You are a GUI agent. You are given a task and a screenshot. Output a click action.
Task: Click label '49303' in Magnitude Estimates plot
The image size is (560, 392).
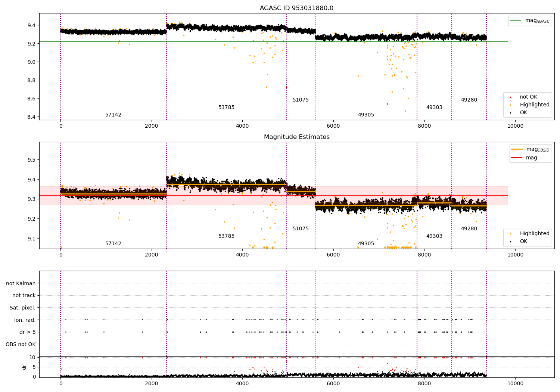tap(434, 236)
